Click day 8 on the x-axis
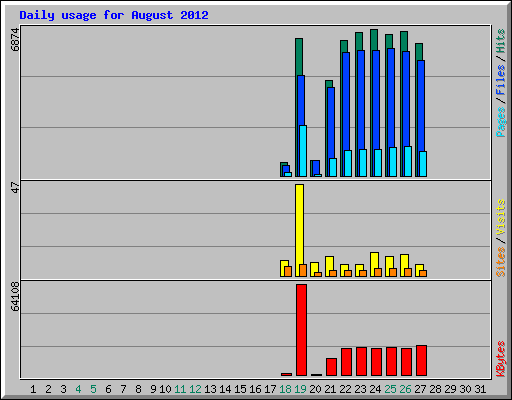The height and width of the screenshot is (400, 512). [x=138, y=389]
